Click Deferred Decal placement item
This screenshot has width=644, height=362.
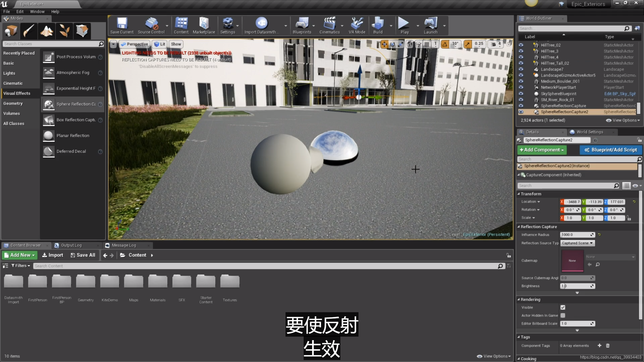point(73,151)
